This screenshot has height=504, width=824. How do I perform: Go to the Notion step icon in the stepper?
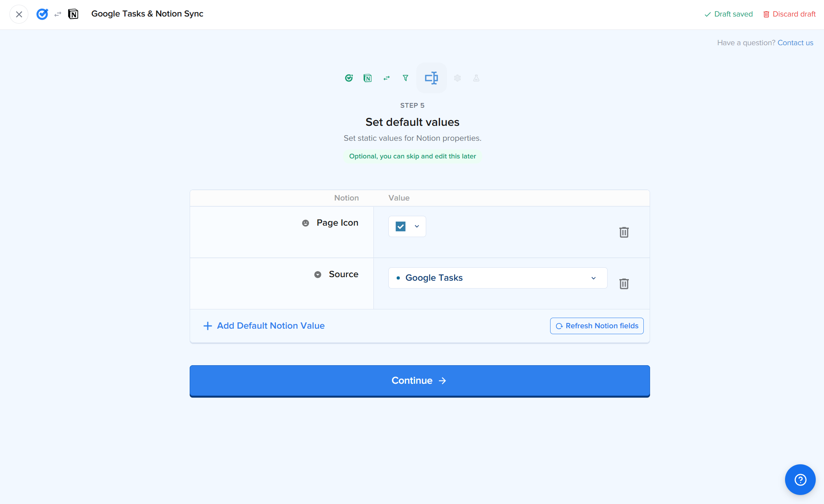pyautogui.click(x=368, y=78)
